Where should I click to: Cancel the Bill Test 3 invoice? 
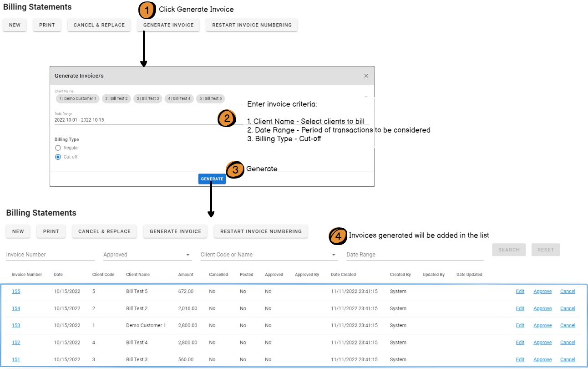coord(568,360)
